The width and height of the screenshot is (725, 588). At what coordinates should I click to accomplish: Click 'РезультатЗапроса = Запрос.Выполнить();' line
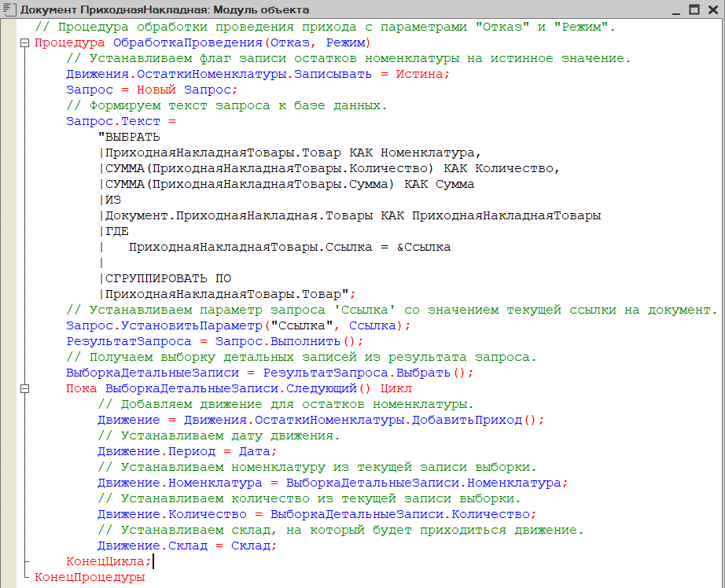click(x=215, y=342)
